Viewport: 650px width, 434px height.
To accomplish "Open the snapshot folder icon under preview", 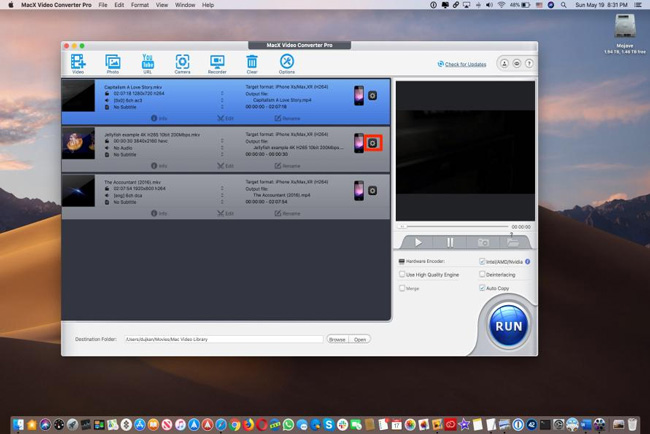I will click(513, 242).
